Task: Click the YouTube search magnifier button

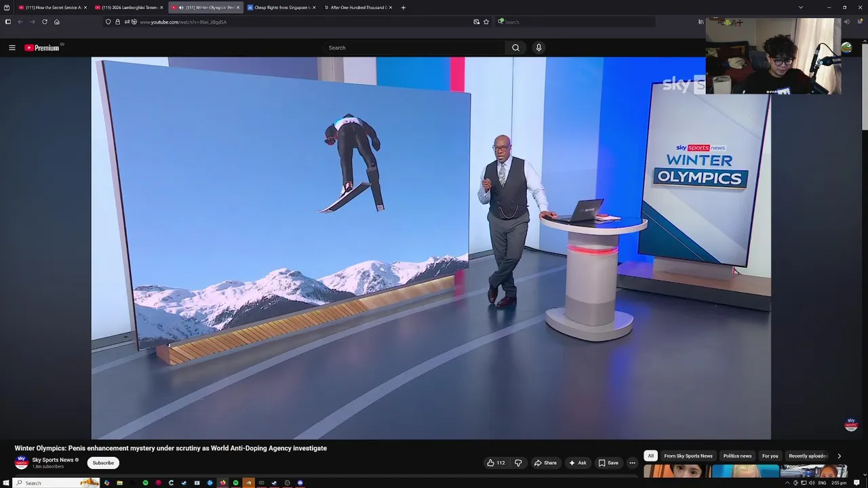Action: 515,47
